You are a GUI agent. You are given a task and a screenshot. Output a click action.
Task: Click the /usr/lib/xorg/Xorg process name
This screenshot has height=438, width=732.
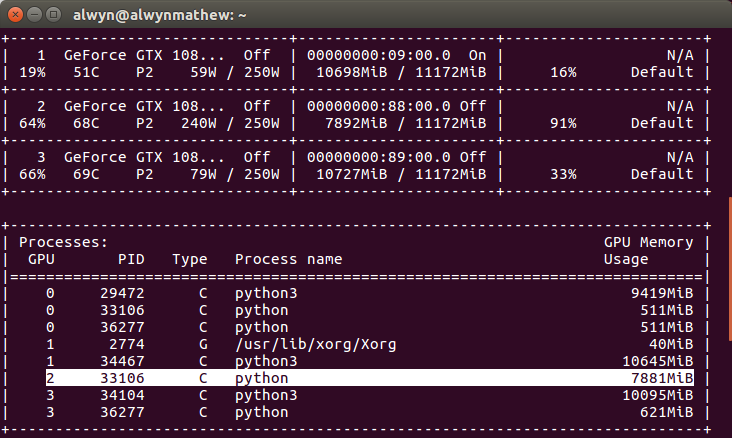(x=315, y=344)
